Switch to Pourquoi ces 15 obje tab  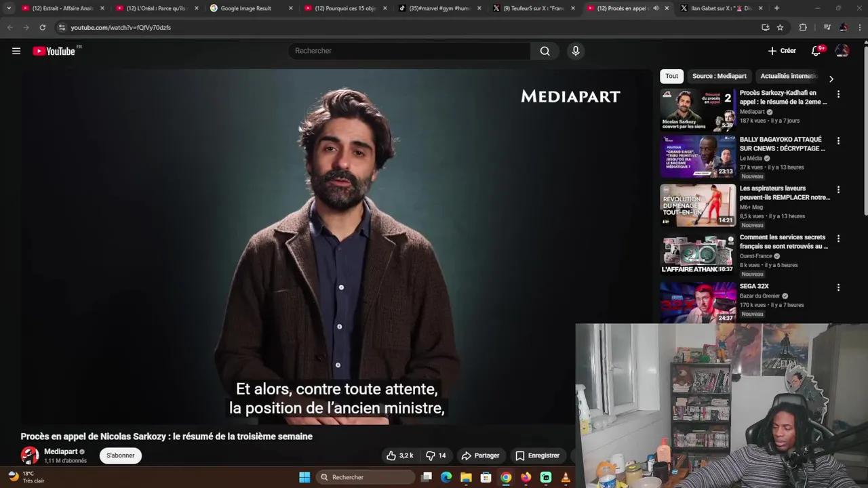tap(344, 8)
